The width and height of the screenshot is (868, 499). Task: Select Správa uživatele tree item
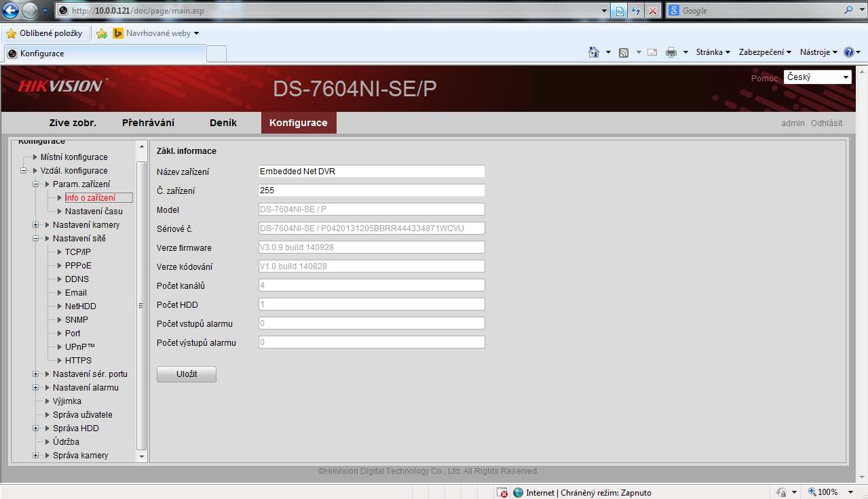pos(83,415)
